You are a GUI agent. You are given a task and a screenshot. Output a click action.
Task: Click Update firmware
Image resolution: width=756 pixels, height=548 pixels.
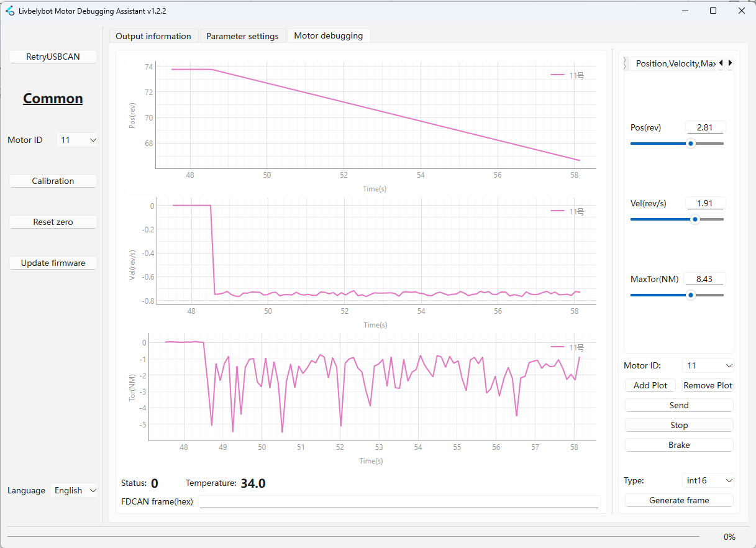(x=53, y=263)
